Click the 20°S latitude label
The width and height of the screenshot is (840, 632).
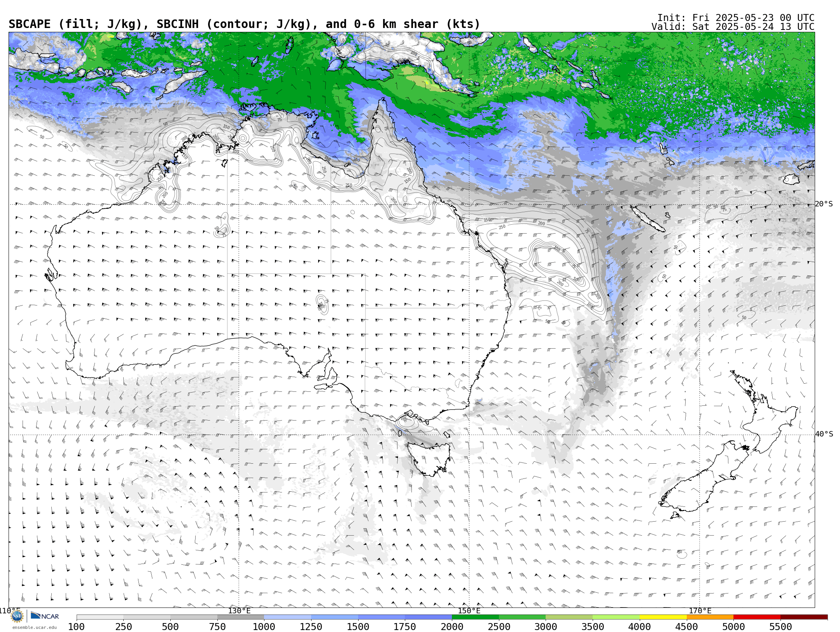point(824,204)
